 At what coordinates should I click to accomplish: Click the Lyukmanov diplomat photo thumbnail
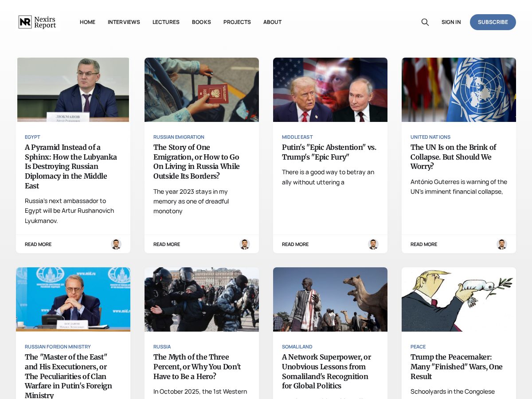pyautogui.click(x=73, y=90)
